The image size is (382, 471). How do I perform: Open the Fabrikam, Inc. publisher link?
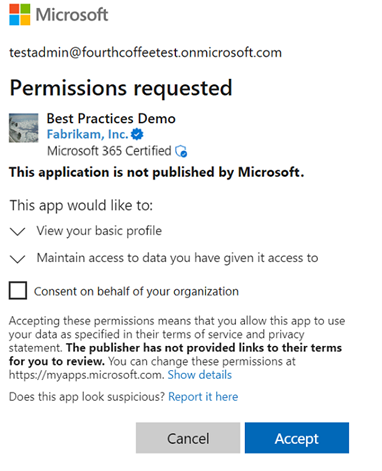87,134
